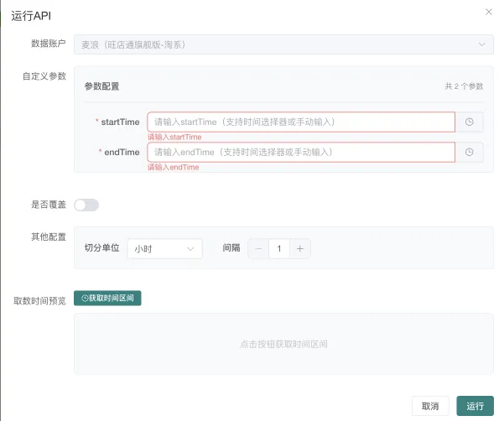Focus the endTime input field
Viewport: 504px width, 421px height.
(300, 152)
